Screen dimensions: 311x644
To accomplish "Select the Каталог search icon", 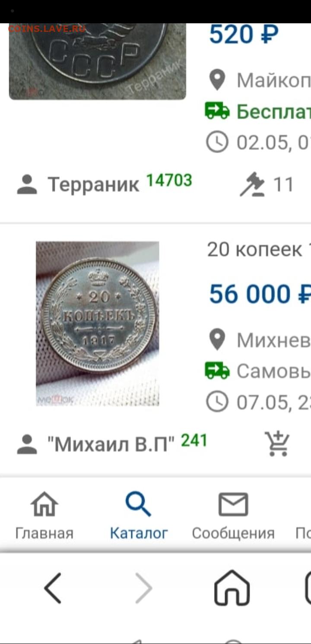I will 138,504.
